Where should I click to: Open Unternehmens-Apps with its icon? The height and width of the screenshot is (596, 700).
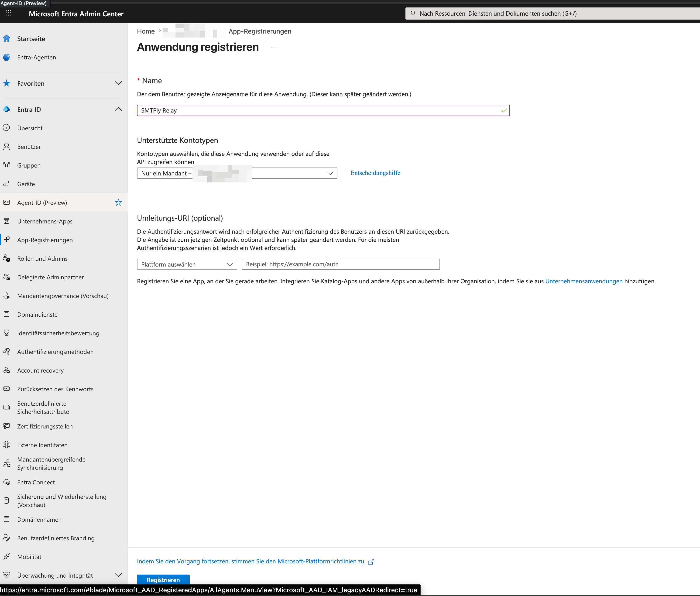pos(7,221)
